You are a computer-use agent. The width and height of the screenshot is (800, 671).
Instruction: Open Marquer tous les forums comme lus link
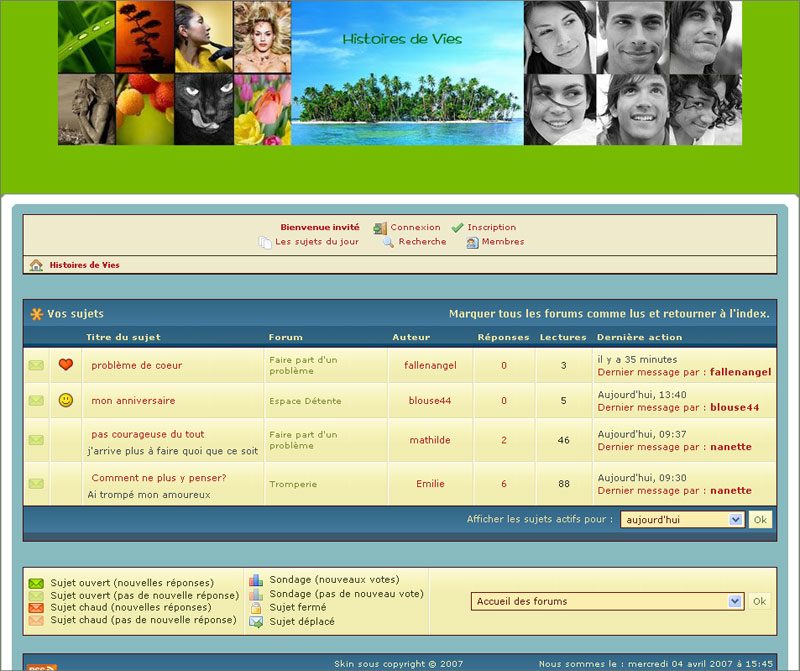(x=609, y=314)
